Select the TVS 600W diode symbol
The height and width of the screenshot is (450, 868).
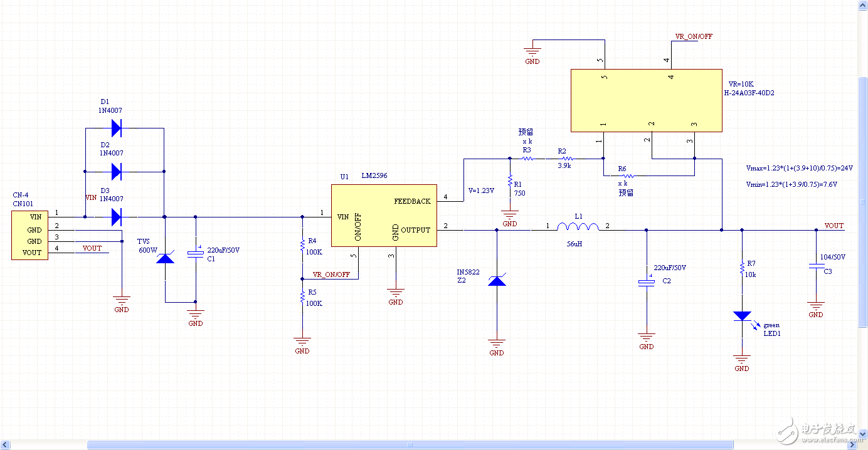tap(165, 258)
